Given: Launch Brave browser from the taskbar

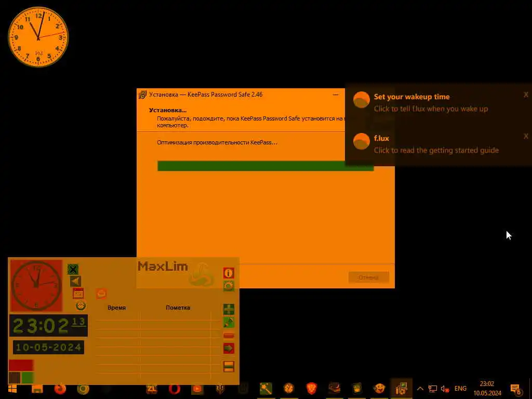Looking at the screenshot, I should coord(312,389).
